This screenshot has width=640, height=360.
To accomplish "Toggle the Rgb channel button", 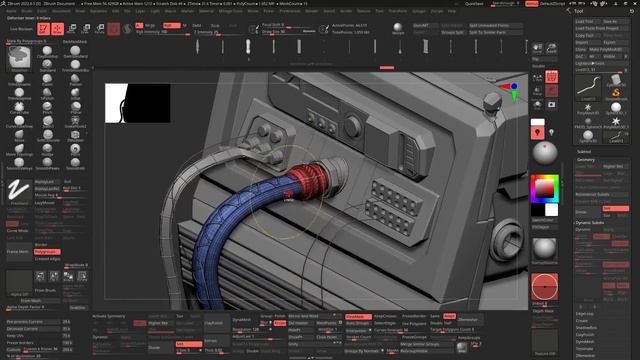I will [x=171, y=25].
